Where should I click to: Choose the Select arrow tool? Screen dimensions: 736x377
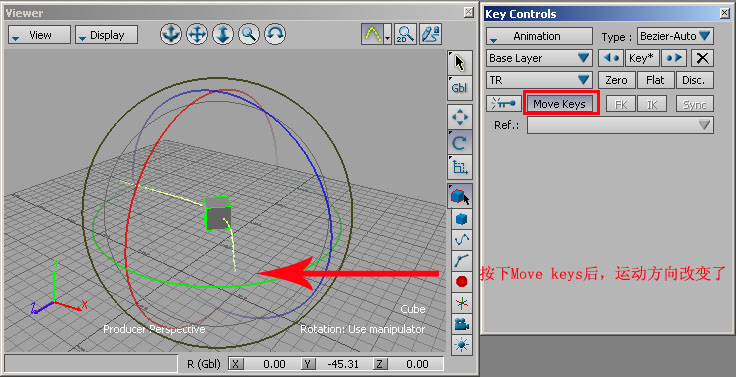(460, 62)
